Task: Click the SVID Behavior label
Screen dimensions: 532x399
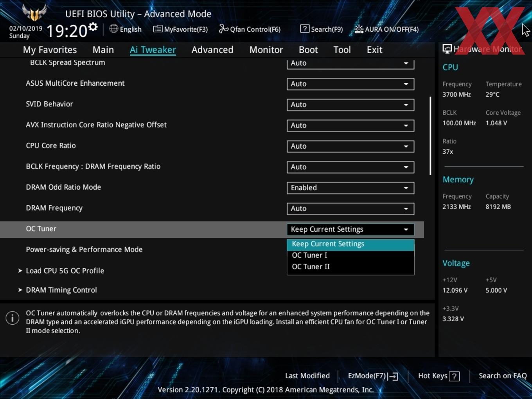Action: (x=49, y=104)
